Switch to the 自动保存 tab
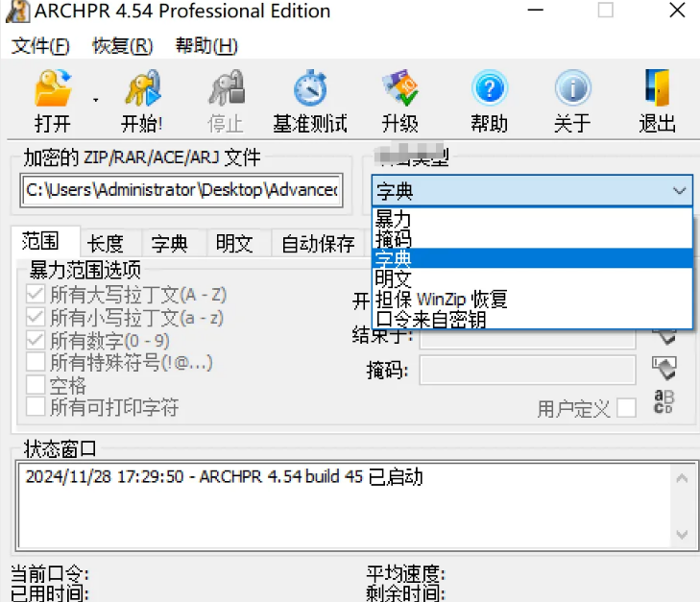 [x=318, y=244]
